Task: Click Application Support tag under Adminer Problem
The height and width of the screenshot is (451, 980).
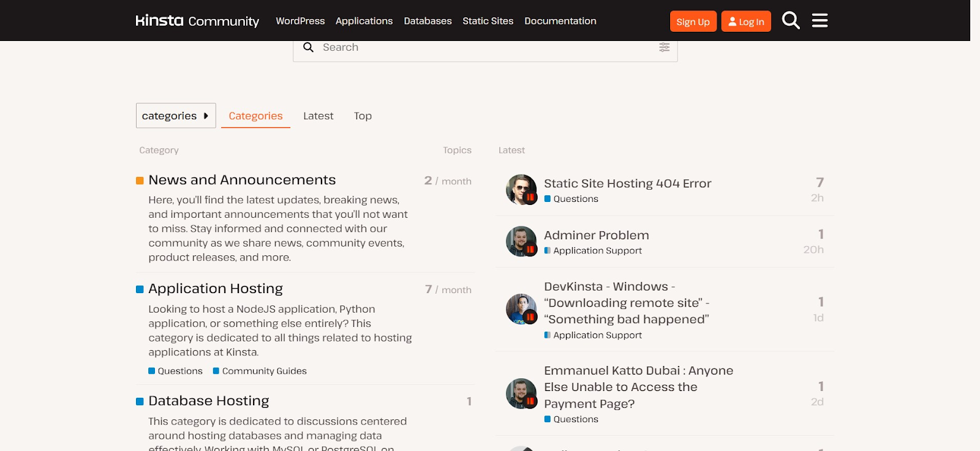Action: [593, 251]
